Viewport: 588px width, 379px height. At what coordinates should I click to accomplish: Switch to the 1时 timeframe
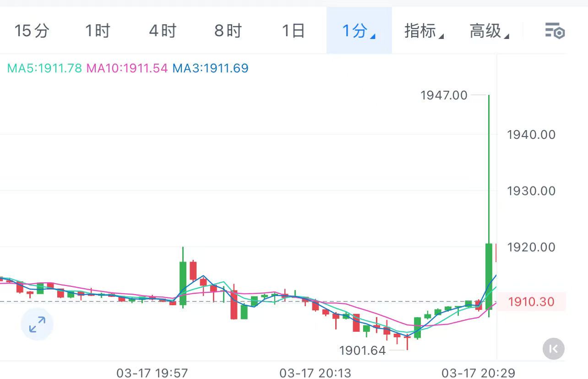(x=98, y=31)
